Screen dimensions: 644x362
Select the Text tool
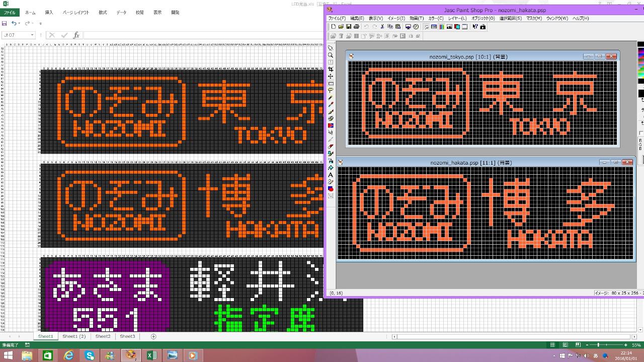point(331,175)
